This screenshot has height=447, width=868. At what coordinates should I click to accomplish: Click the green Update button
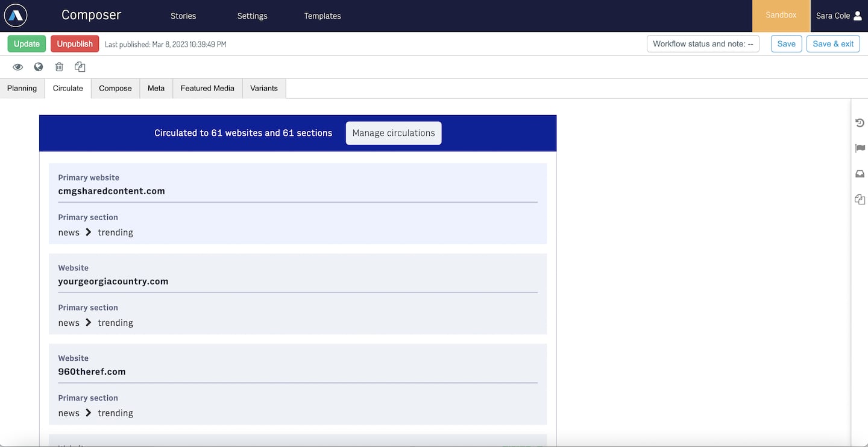coord(27,44)
